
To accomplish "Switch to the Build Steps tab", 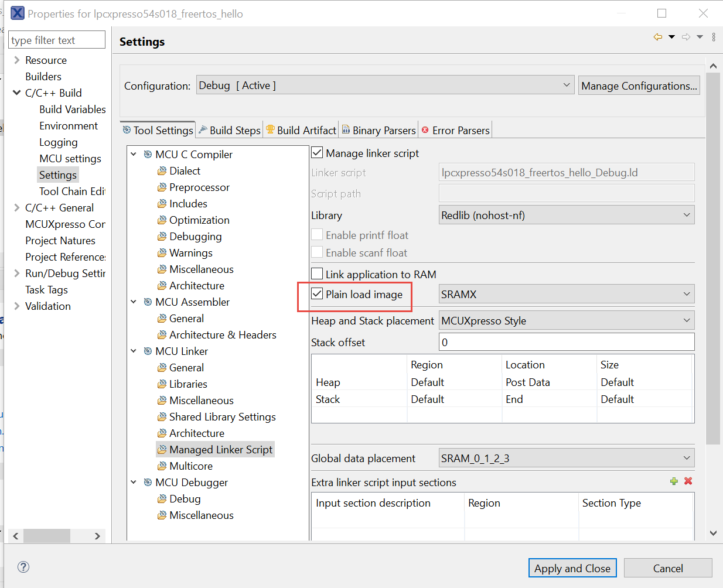I will pos(230,130).
